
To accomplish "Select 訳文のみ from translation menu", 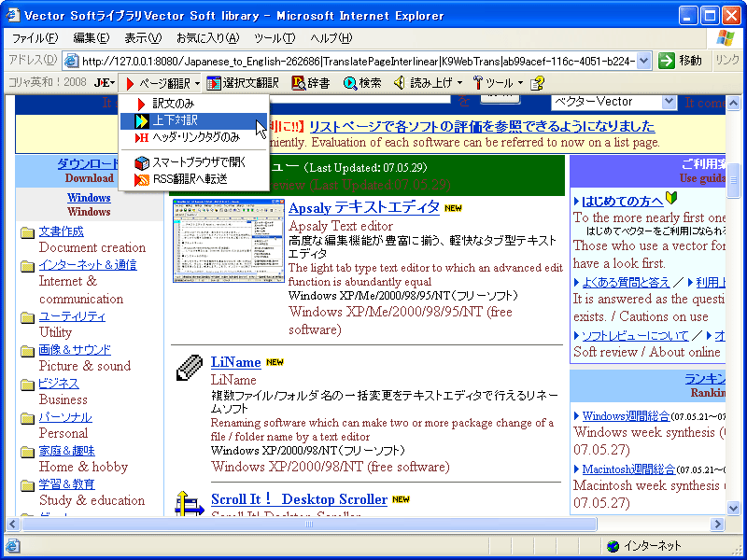I will point(194,104).
